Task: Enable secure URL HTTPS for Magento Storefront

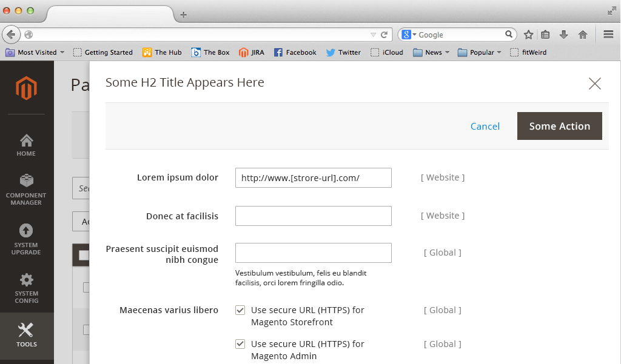Action: coord(240,309)
